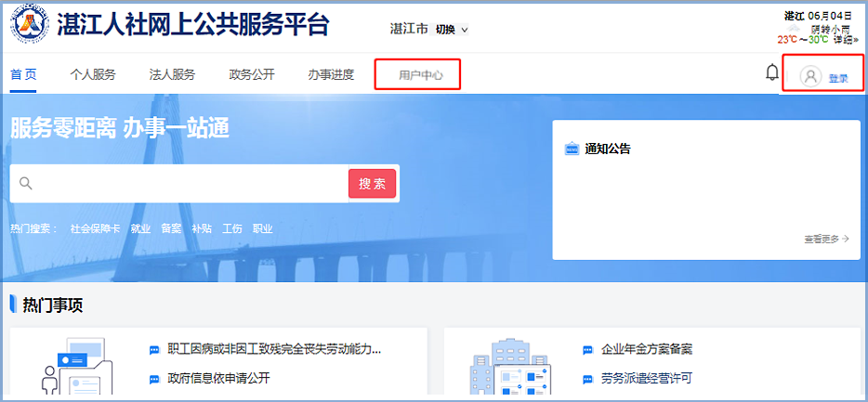Click the magnifier icon in search box

pos(26,184)
